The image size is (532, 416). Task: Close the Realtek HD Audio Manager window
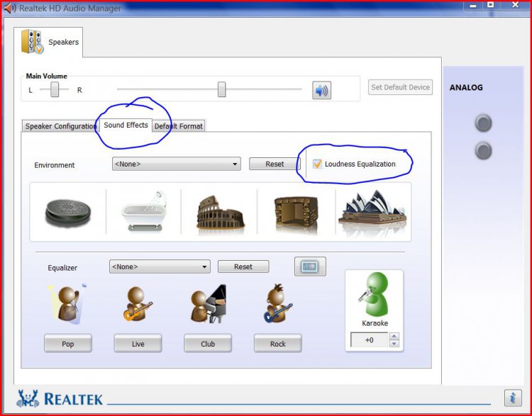point(516,5)
